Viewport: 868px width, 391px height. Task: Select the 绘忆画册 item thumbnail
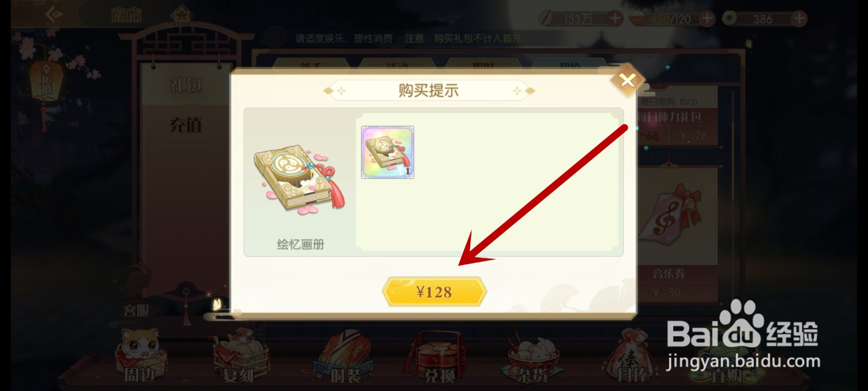[x=388, y=152]
